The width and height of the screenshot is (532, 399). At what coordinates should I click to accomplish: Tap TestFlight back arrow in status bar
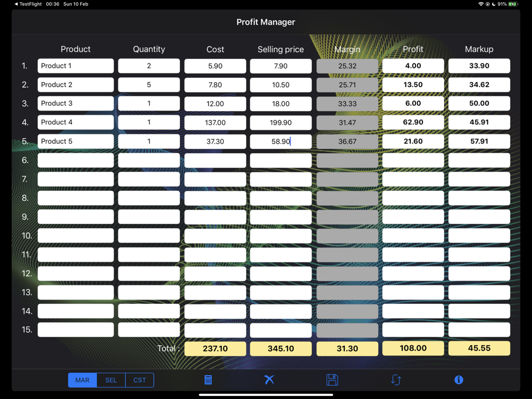[29, 4]
